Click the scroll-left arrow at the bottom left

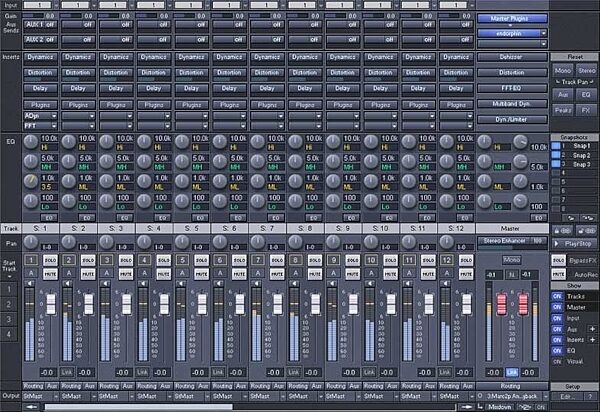[33, 407]
